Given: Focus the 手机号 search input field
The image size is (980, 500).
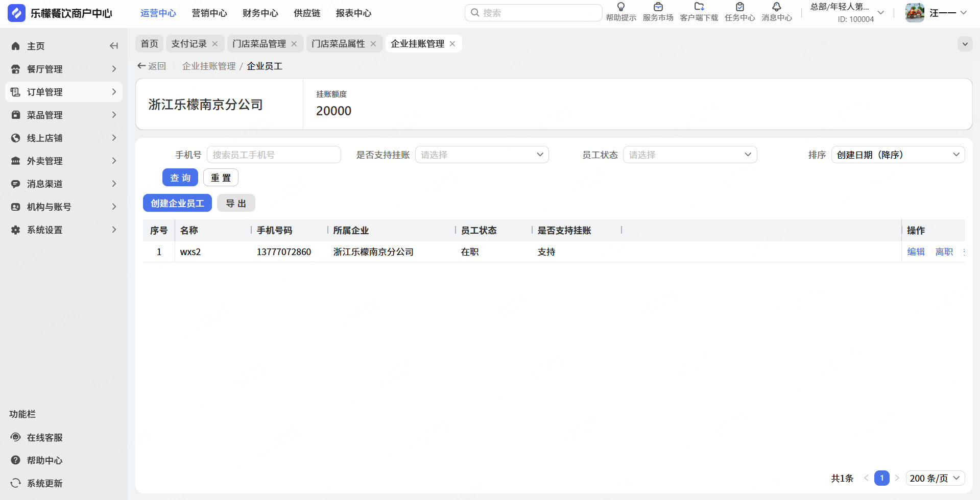Looking at the screenshot, I should click(274, 155).
